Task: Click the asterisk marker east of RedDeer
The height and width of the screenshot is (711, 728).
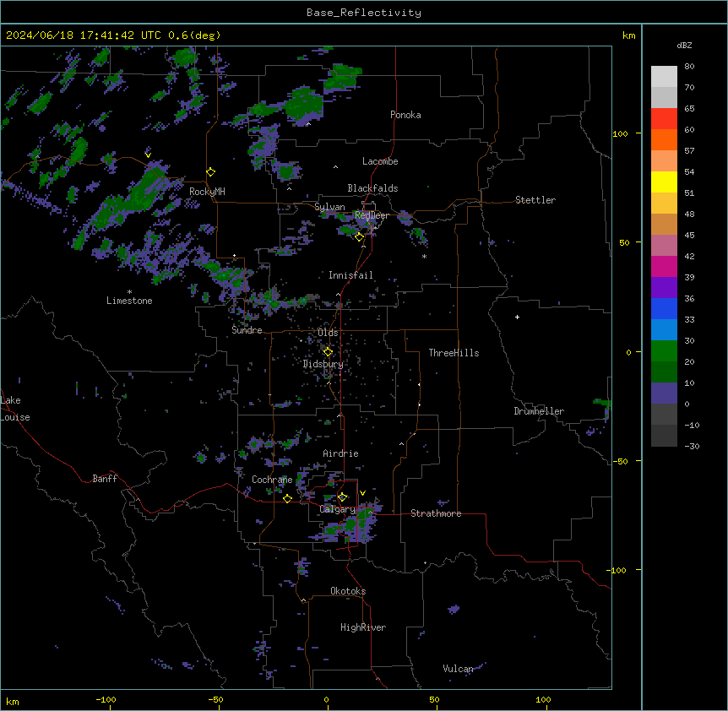Action: point(424,256)
